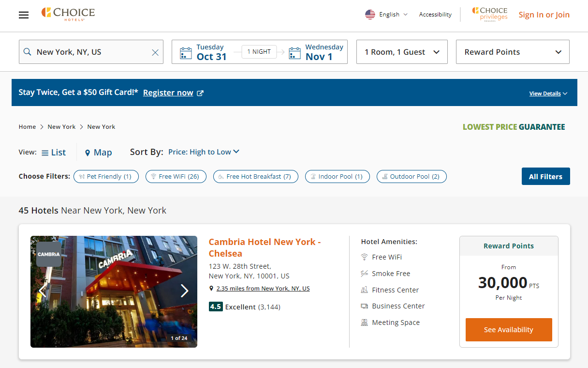Open the Reward Points rate dropdown

point(513,52)
